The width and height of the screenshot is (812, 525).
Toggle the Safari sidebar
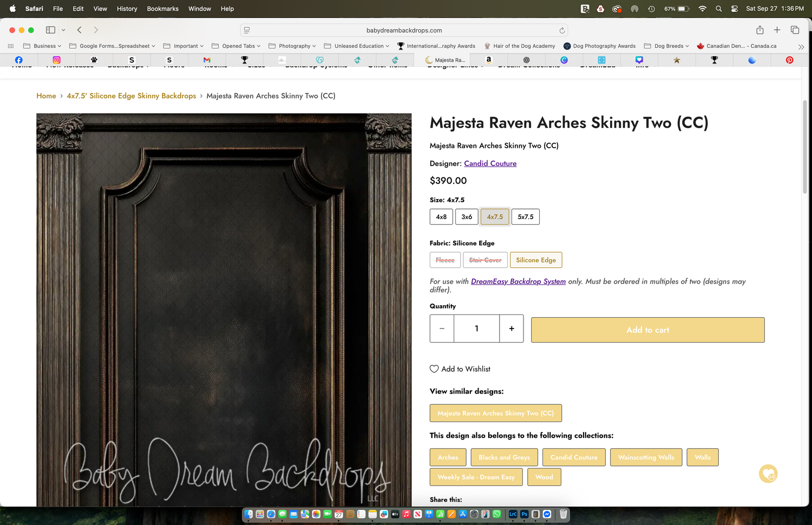click(x=50, y=30)
